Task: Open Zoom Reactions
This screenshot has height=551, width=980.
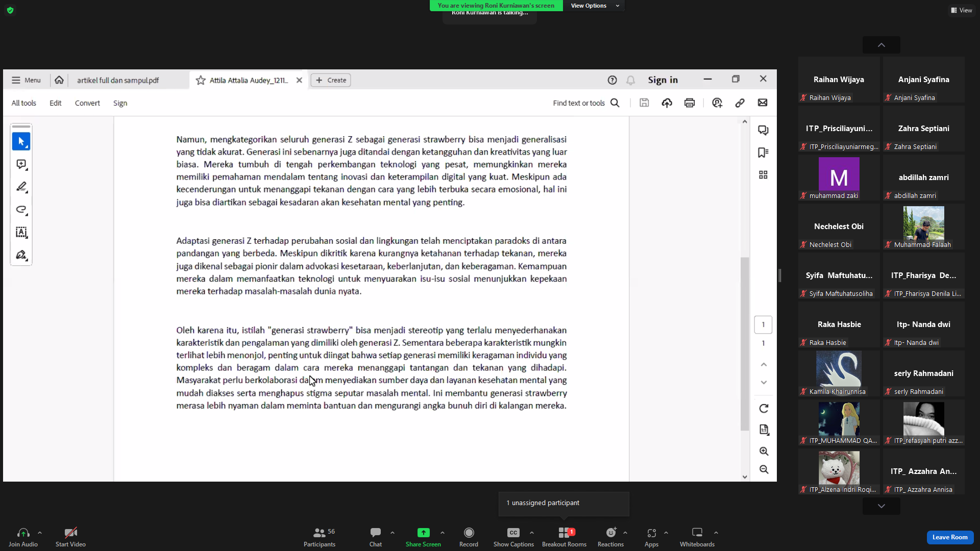Action: click(x=610, y=537)
